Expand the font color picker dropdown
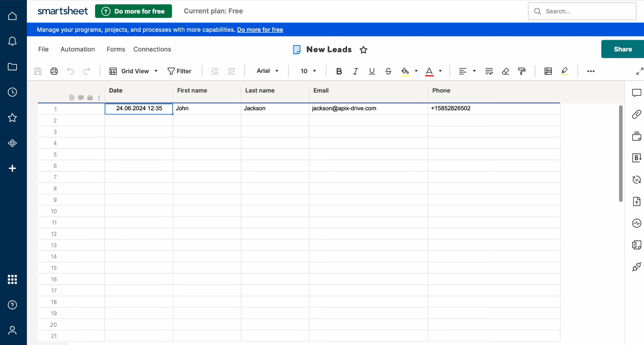644x345 pixels. coord(440,71)
